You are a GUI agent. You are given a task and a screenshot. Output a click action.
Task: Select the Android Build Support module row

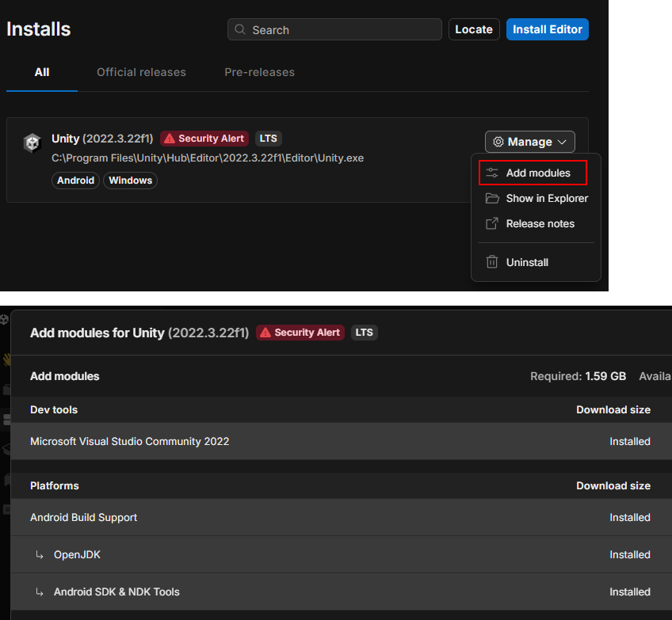[83, 517]
